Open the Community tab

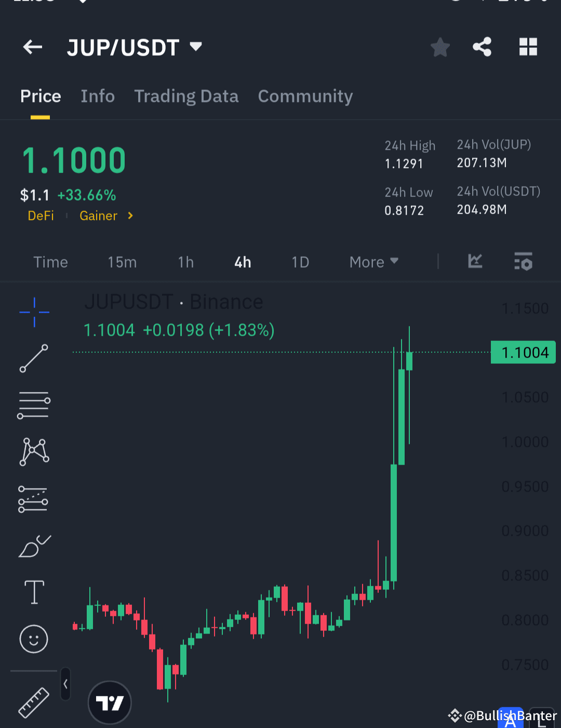click(305, 96)
